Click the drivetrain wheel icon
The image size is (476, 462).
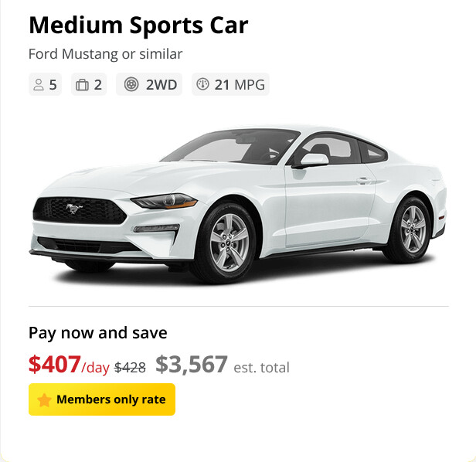tap(131, 85)
